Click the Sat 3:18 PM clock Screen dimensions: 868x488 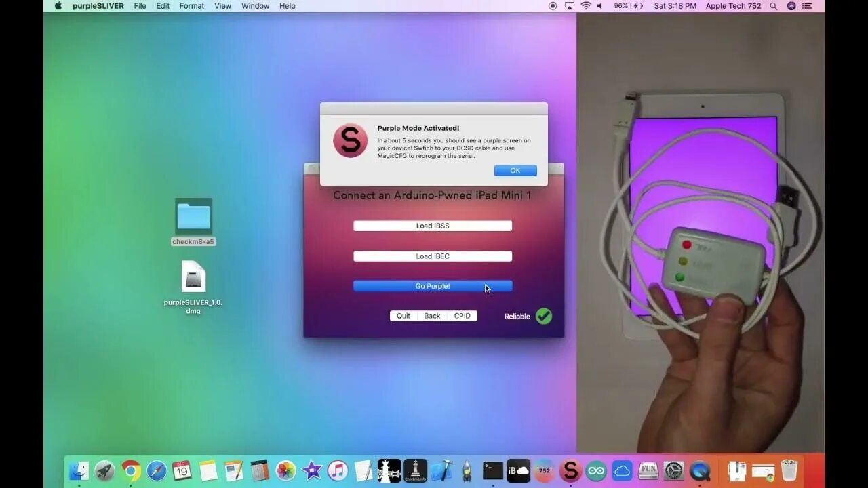(x=675, y=6)
